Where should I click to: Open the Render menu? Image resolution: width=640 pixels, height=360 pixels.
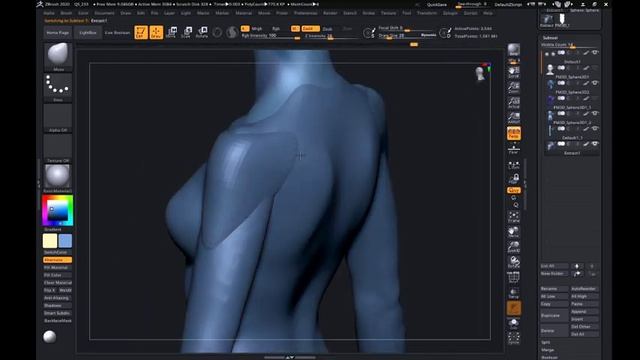point(330,13)
